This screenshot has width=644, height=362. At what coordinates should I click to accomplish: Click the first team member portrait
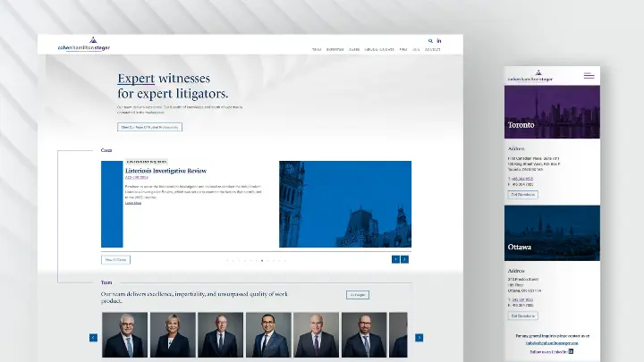click(x=124, y=335)
